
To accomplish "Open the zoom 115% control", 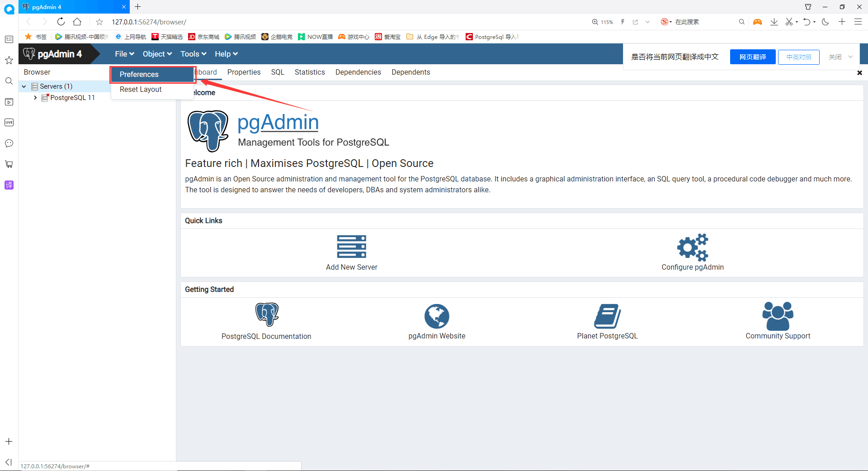I will tap(603, 22).
